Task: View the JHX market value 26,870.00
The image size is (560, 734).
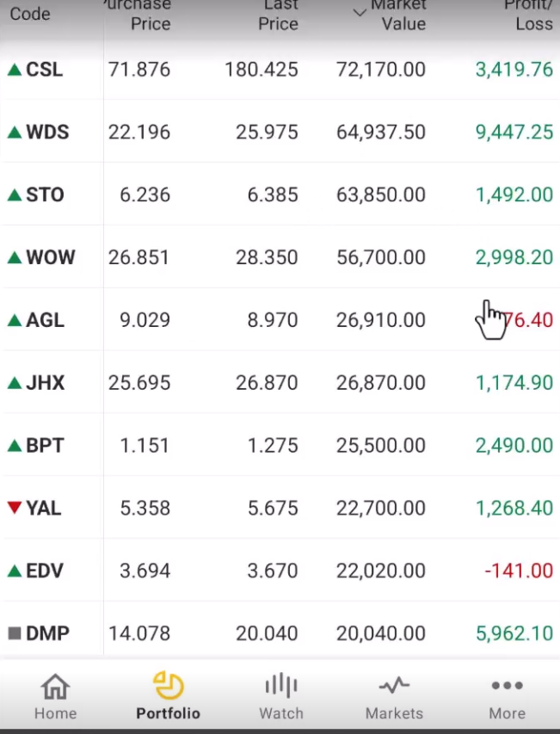Action: [x=380, y=383]
